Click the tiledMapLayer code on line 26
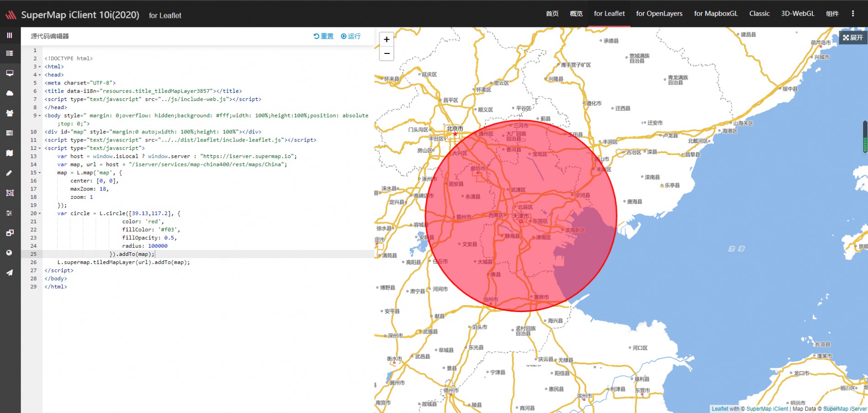The width and height of the screenshot is (868, 413). coord(123,262)
